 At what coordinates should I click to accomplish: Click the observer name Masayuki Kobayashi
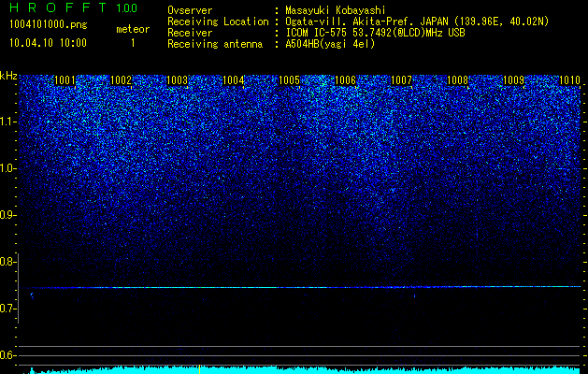point(336,10)
